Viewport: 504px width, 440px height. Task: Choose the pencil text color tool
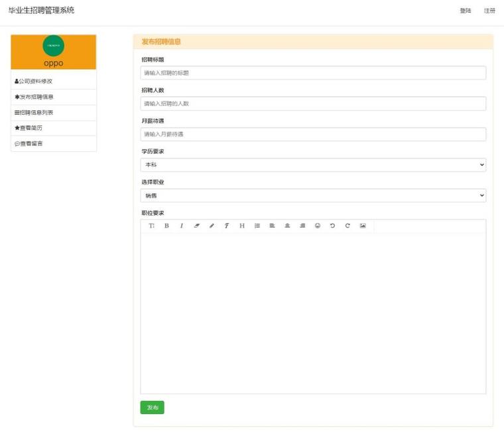point(212,226)
